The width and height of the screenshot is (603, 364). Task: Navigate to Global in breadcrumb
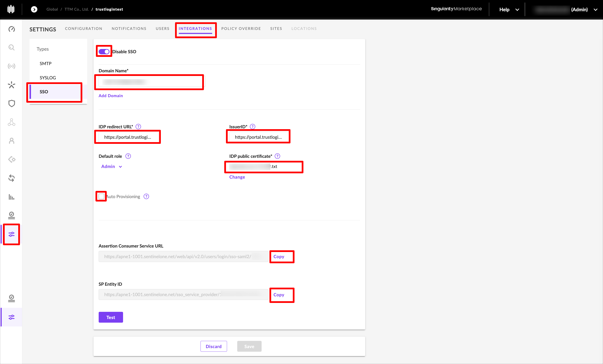(x=52, y=9)
